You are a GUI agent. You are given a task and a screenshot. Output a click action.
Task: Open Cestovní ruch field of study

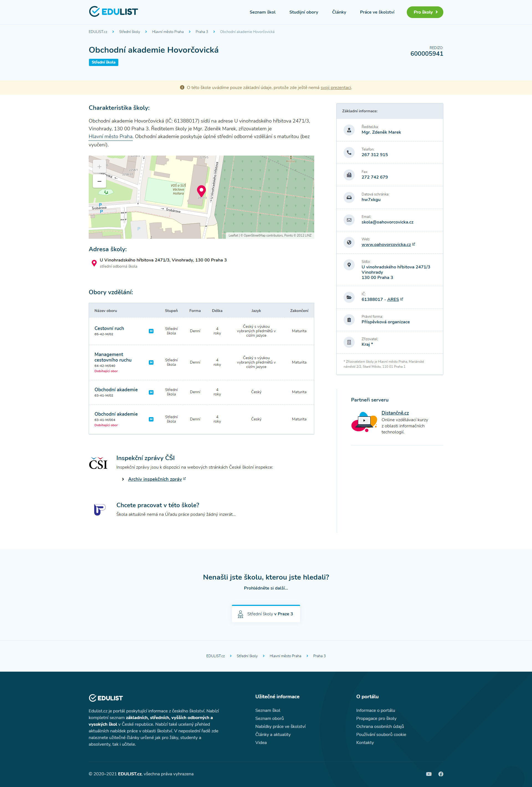click(x=109, y=329)
